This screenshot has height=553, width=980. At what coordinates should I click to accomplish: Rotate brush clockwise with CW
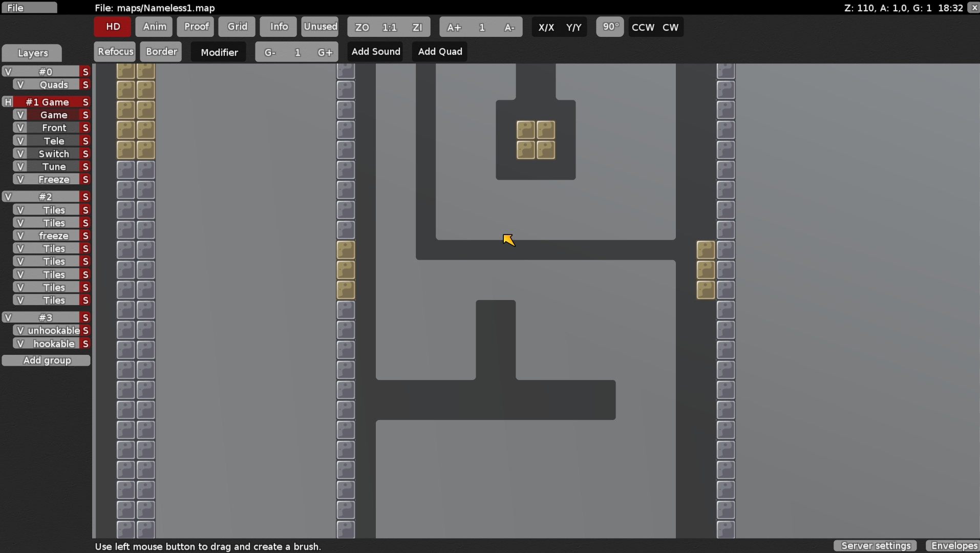[670, 27]
